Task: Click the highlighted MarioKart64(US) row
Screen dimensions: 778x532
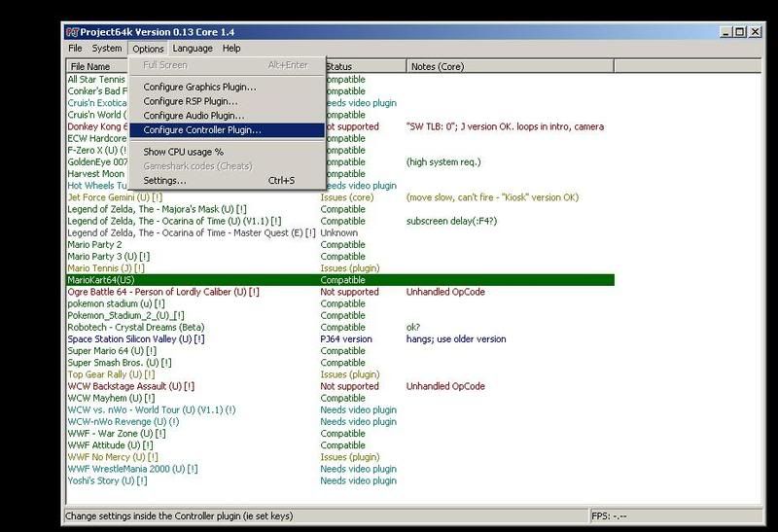Action: coord(340,280)
